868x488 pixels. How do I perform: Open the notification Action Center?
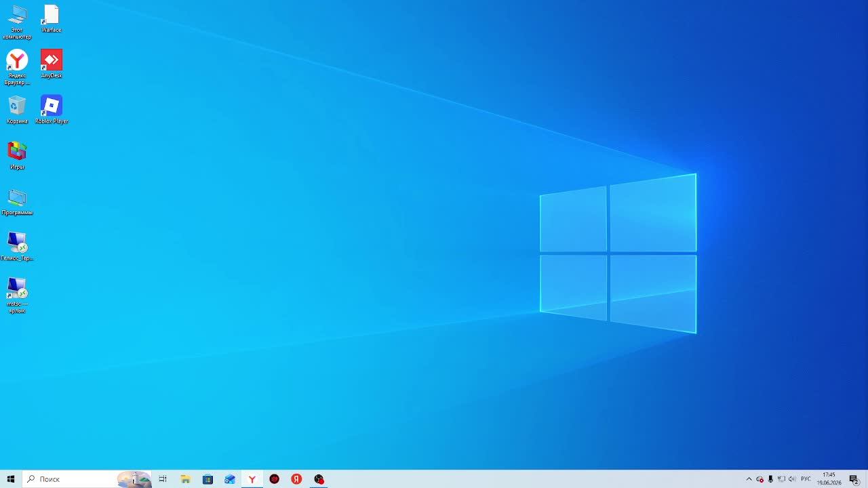coord(854,479)
